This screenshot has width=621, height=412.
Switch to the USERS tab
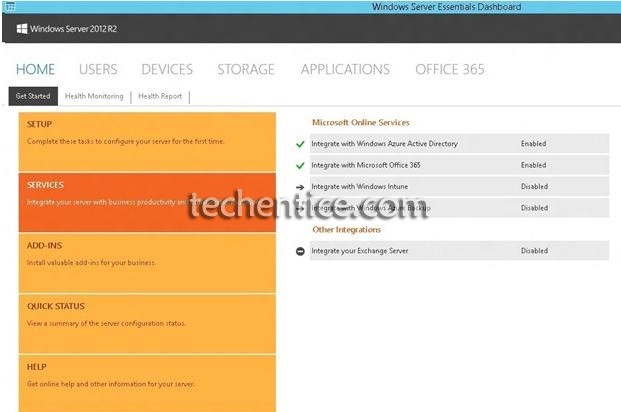98,69
